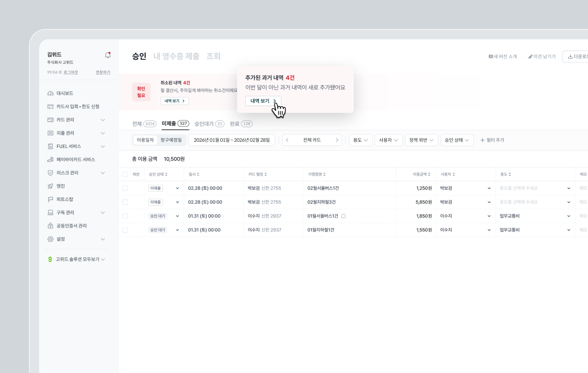588x373 pixels.
Task: Click the 구독 관리 laptop icon
Action: [50, 213]
